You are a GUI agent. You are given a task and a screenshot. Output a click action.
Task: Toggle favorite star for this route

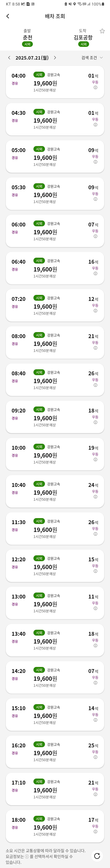[102, 31]
